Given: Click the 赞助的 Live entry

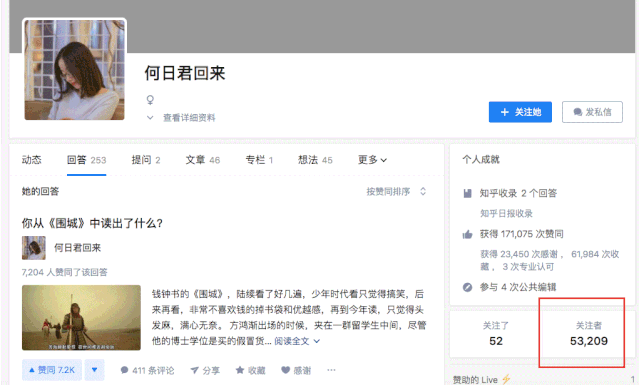Looking at the screenshot, I should point(481,380).
